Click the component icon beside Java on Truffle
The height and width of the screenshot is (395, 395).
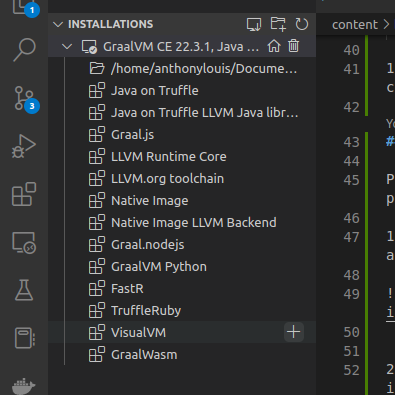pyautogui.click(x=97, y=90)
